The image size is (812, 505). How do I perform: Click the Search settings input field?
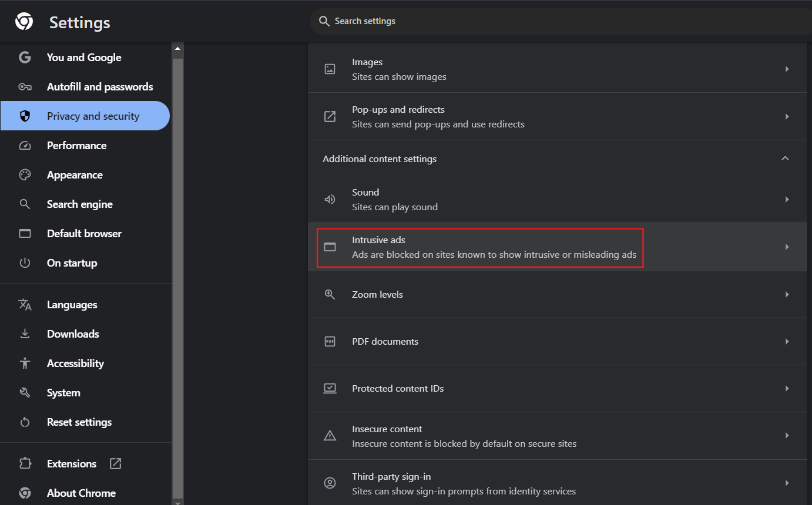(x=529, y=21)
